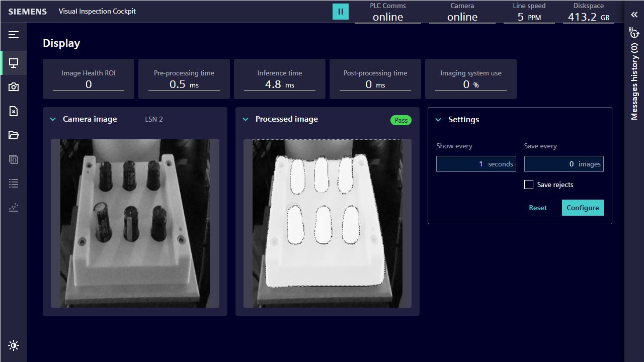Viewport: 644px width, 362px height.
Task: Collapse the Camera image section
Action: (x=53, y=119)
